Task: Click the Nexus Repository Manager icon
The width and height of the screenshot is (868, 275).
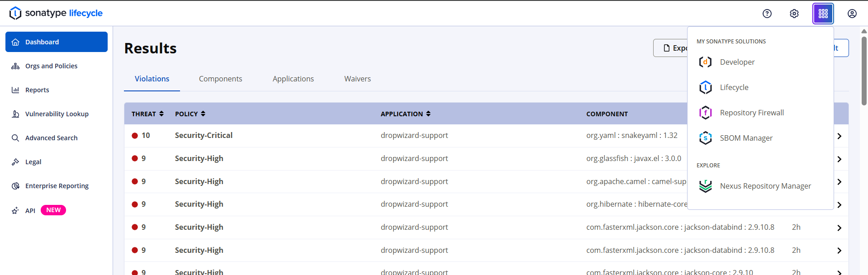Action: tap(706, 186)
